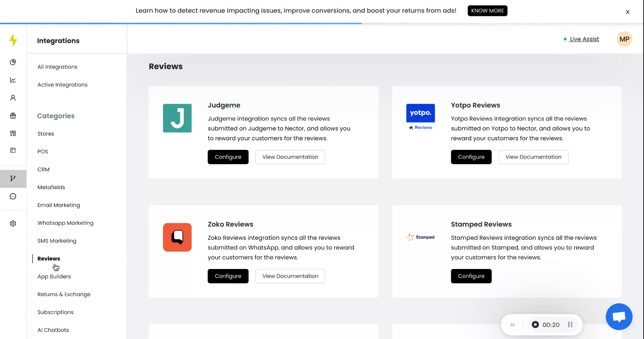Select All Integrations in the sidebar menu
The width and height of the screenshot is (644, 339).
tap(57, 67)
